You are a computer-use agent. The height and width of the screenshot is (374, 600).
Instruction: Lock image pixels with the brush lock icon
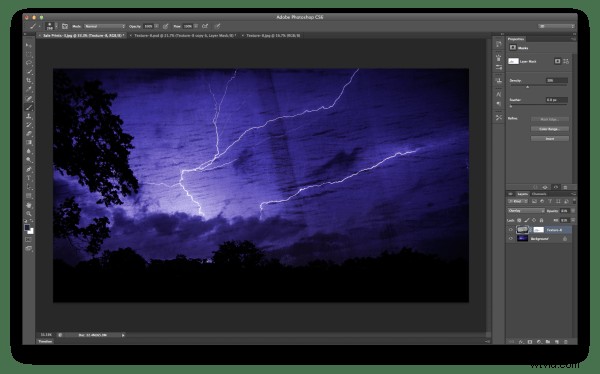coord(527,220)
